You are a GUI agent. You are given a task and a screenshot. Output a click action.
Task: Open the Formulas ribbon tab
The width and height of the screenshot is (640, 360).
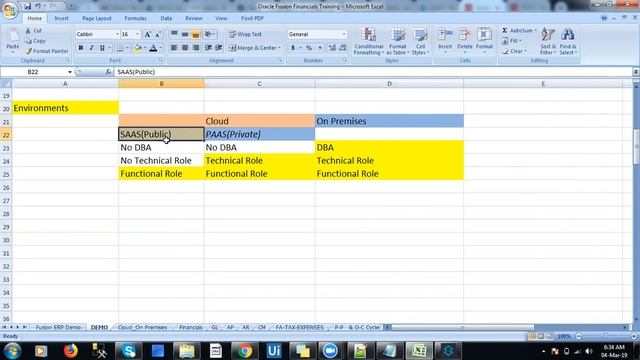[135, 18]
